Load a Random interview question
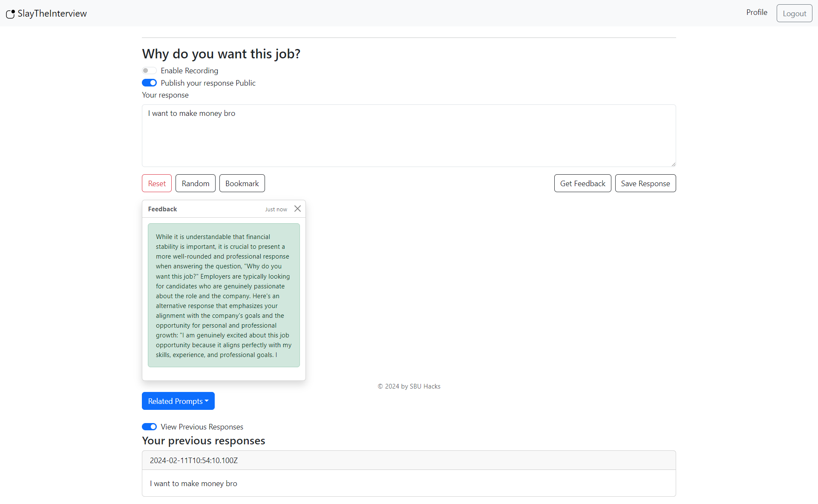The height and width of the screenshot is (504, 818). point(195,183)
